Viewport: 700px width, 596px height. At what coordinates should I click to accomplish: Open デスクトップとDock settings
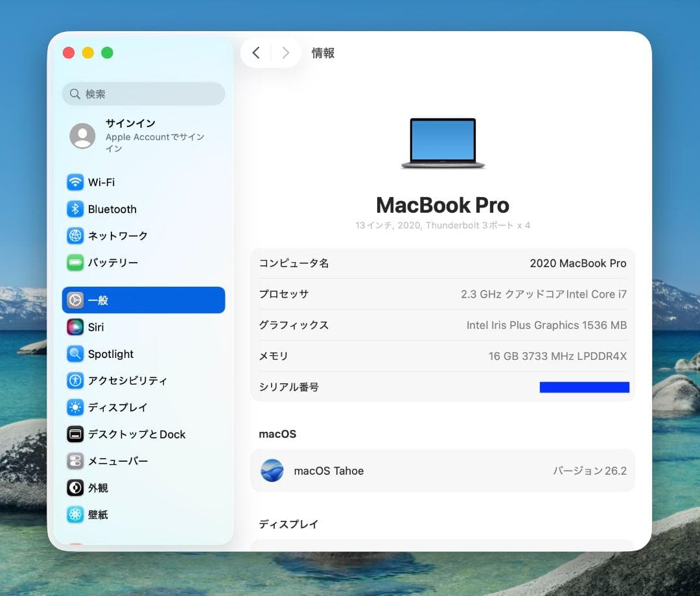click(137, 434)
